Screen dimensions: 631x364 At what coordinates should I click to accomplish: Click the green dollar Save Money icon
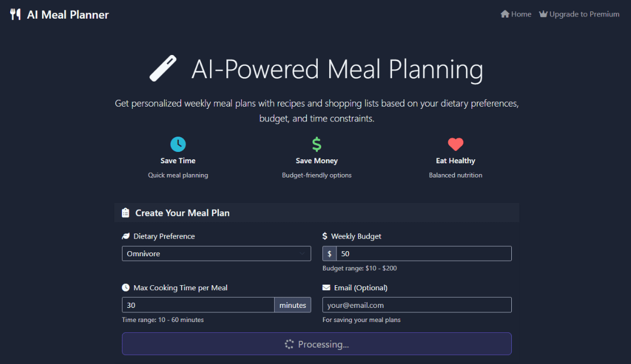(x=317, y=144)
